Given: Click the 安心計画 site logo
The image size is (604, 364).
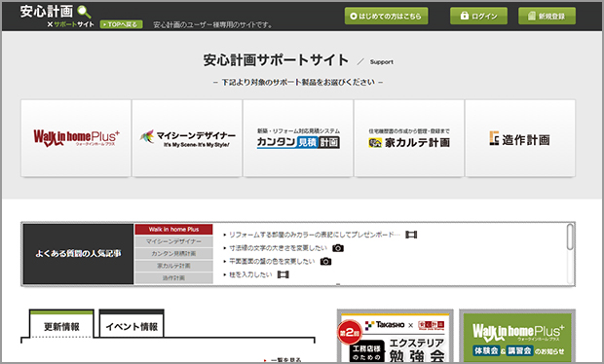Looking at the screenshot, I should click(47, 12).
